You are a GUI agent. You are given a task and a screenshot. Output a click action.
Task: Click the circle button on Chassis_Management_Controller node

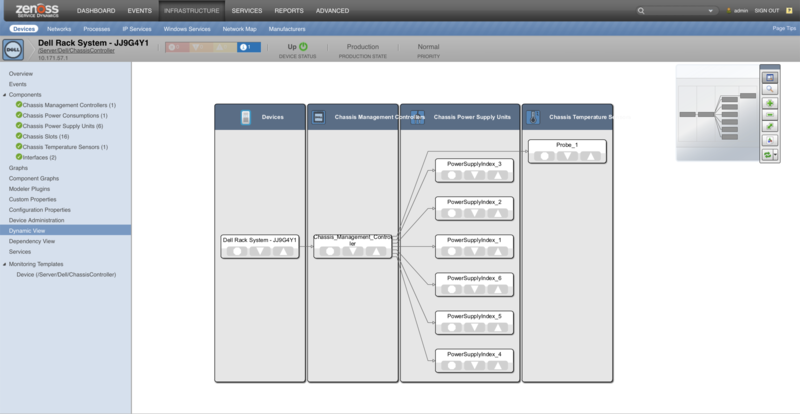pyautogui.click(x=330, y=251)
